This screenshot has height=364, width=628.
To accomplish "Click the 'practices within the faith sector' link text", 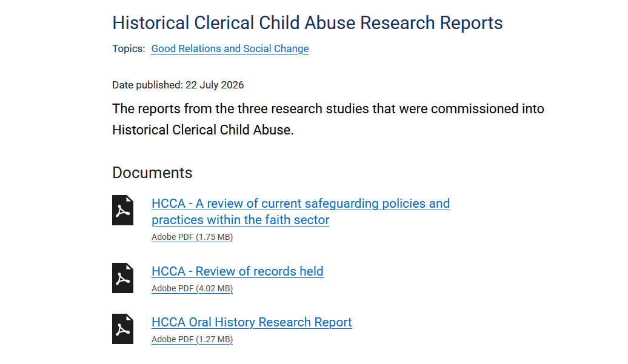I will [x=240, y=220].
